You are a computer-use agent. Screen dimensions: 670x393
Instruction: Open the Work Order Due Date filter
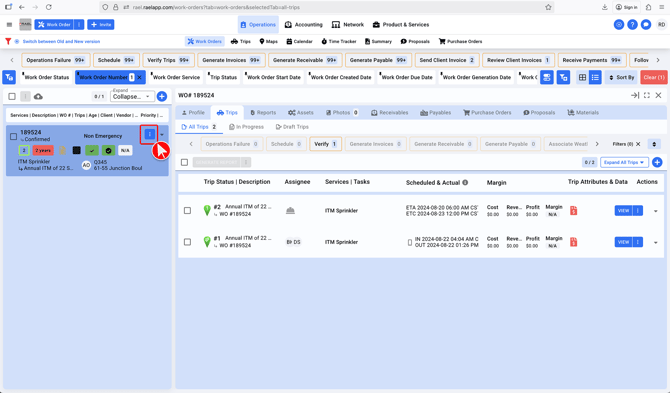(406, 77)
